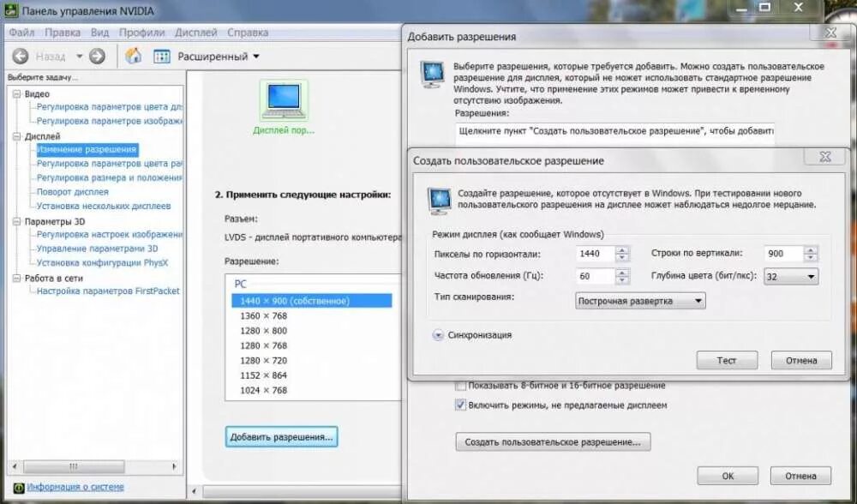Open Настройка параметров FirstPacket task
857x504 pixels.
point(108,291)
